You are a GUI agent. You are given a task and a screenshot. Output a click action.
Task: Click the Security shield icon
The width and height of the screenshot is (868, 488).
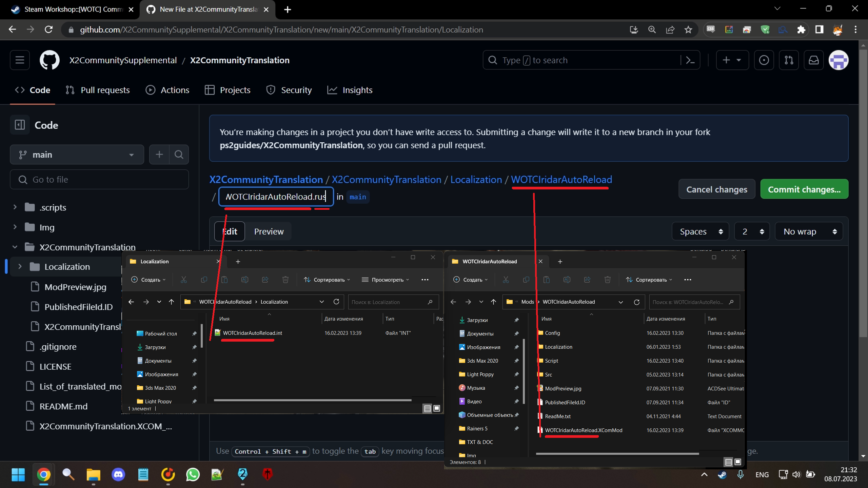tap(271, 90)
